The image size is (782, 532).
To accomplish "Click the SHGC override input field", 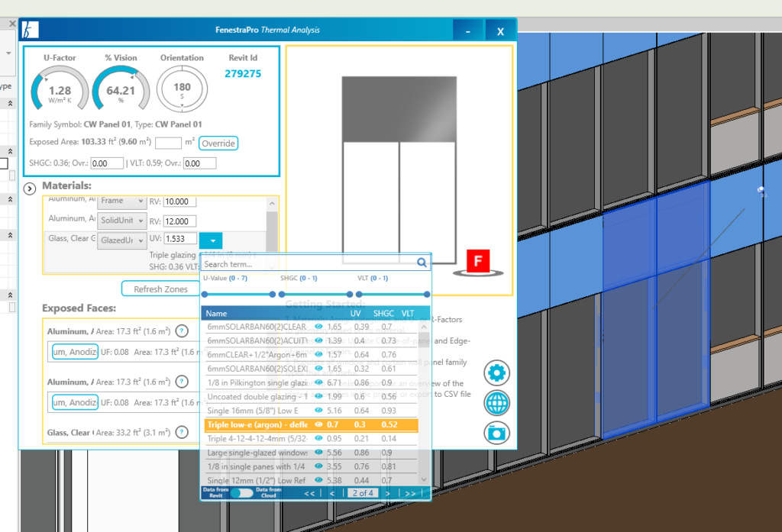I will click(107, 163).
